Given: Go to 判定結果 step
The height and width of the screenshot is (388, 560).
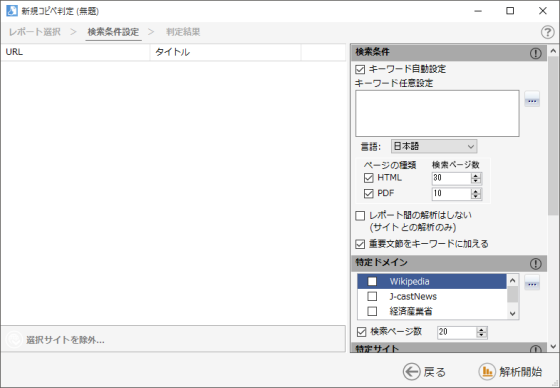Looking at the screenshot, I should tap(183, 32).
